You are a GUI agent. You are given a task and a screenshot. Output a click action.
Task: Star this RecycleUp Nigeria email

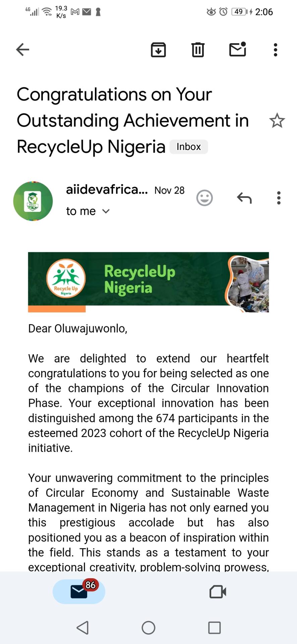(277, 121)
